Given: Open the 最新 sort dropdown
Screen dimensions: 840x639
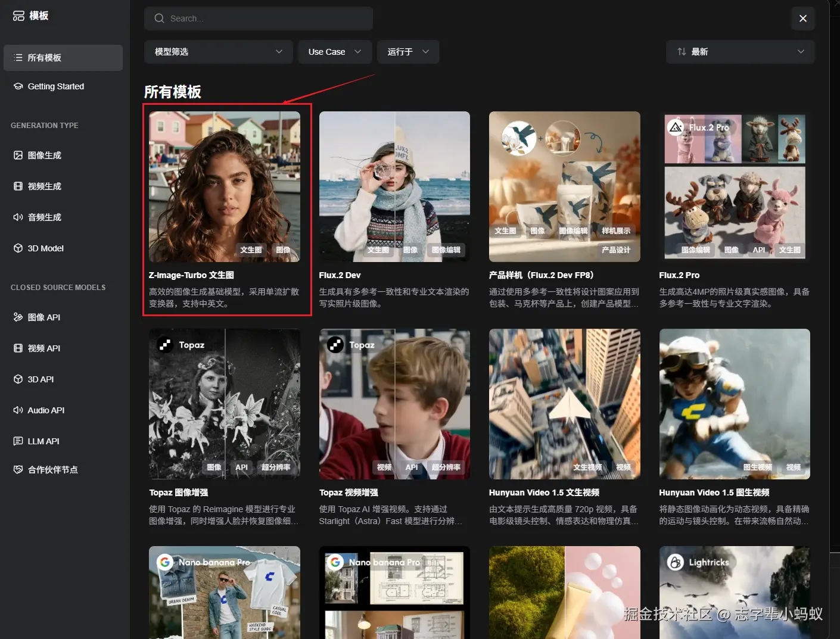Looking at the screenshot, I should 741,52.
